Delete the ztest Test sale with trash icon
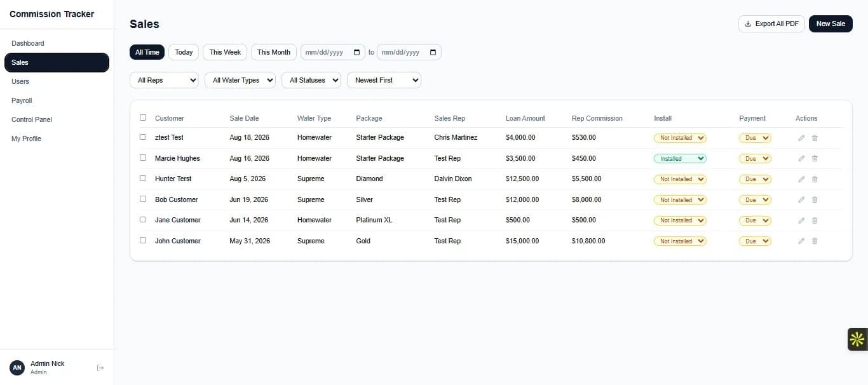 point(815,138)
